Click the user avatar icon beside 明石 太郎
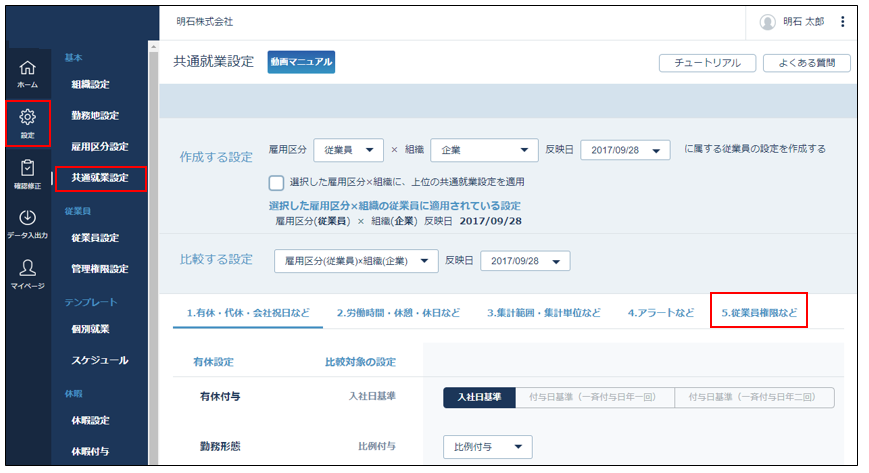This screenshot has width=869, height=473. (x=767, y=22)
